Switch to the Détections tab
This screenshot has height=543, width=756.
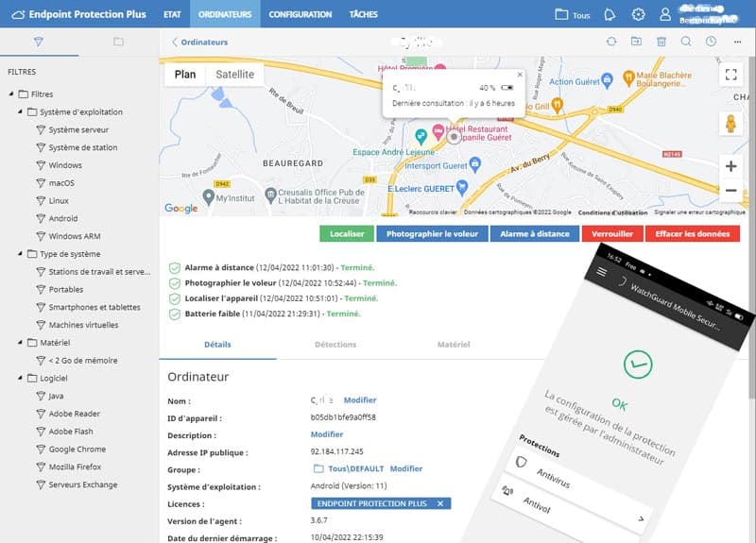click(x=335, y=345)
